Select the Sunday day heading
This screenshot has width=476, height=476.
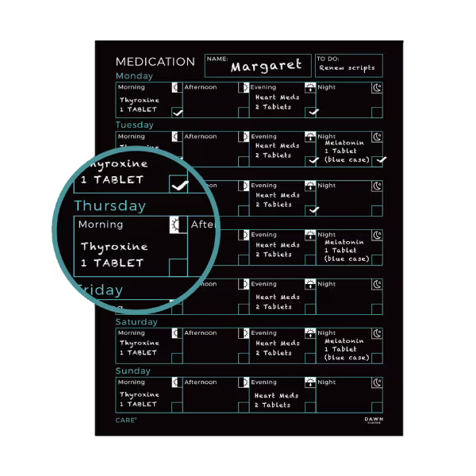click(133, 370)
